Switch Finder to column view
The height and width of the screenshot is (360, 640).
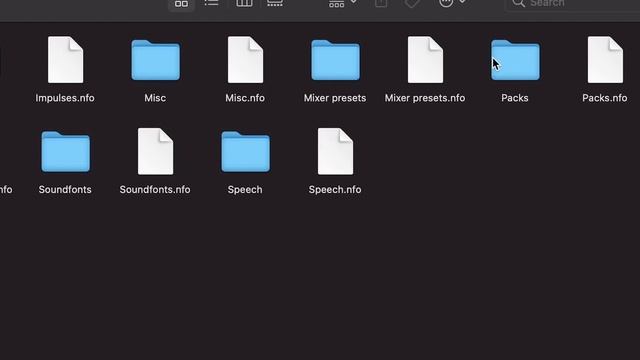click(244, 3)
